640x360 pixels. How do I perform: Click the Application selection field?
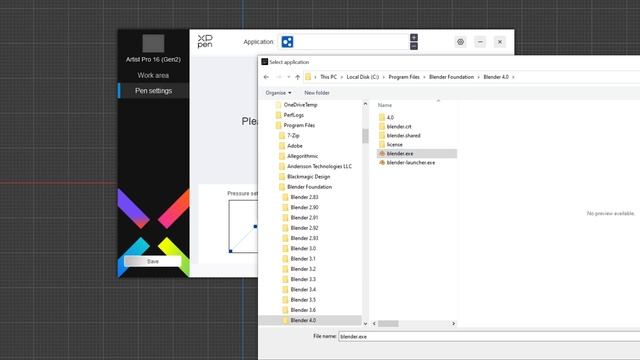pyautogui.click(x=344, y=42)
